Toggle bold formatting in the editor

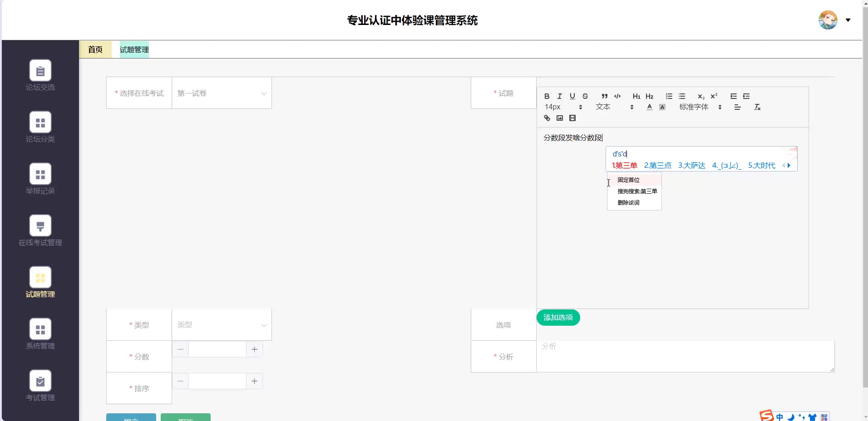(x=547, y=96)
